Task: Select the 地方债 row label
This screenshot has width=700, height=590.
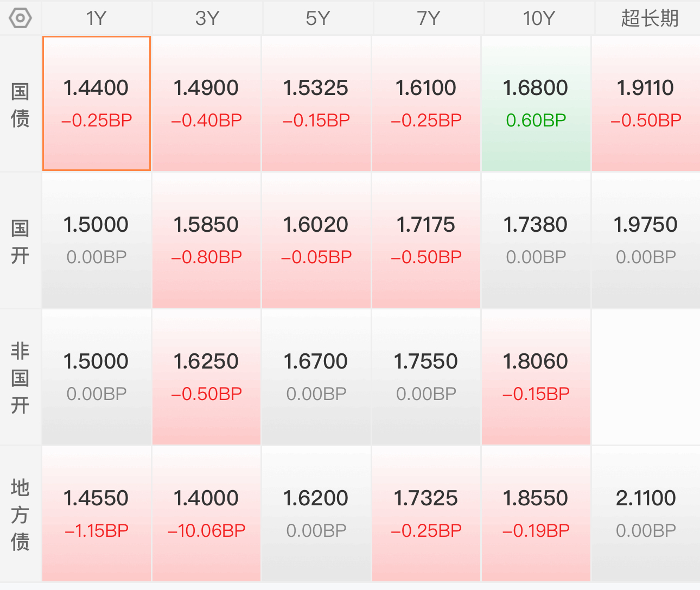Action: 20,514
